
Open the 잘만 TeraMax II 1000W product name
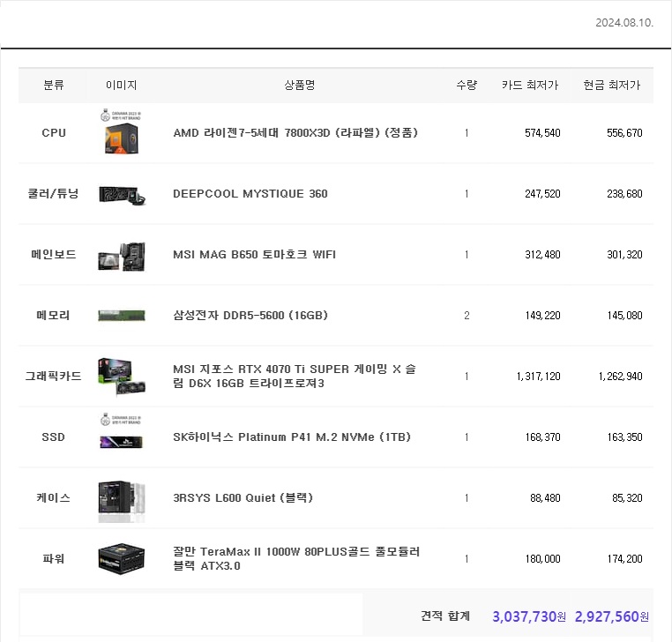coord(296,558)
